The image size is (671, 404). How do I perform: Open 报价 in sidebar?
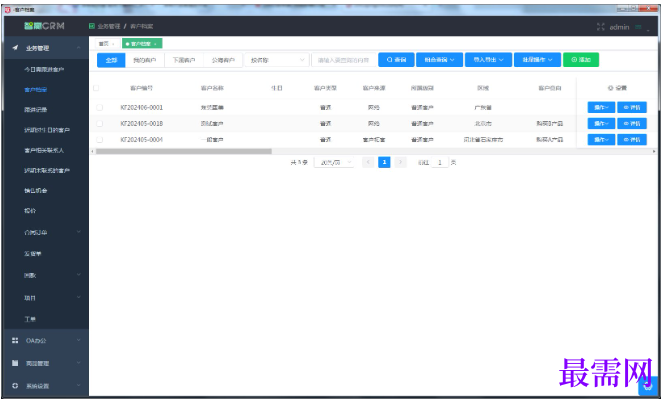click(30, 211)
